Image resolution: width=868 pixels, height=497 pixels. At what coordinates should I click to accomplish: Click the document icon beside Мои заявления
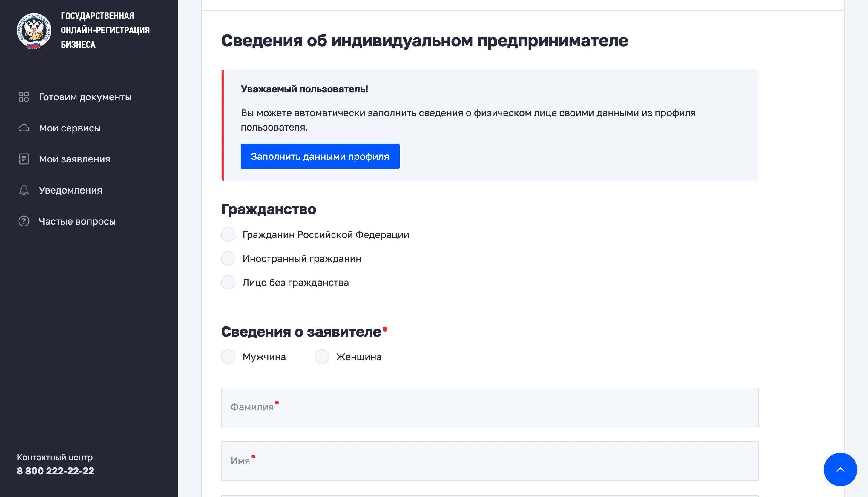point(24,159)
